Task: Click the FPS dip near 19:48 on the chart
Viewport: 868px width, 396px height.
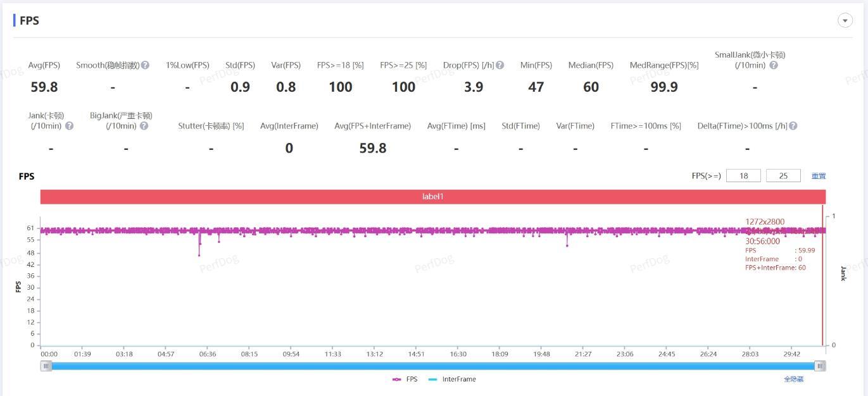Action: pyautogui.click(x=567, y=245)
